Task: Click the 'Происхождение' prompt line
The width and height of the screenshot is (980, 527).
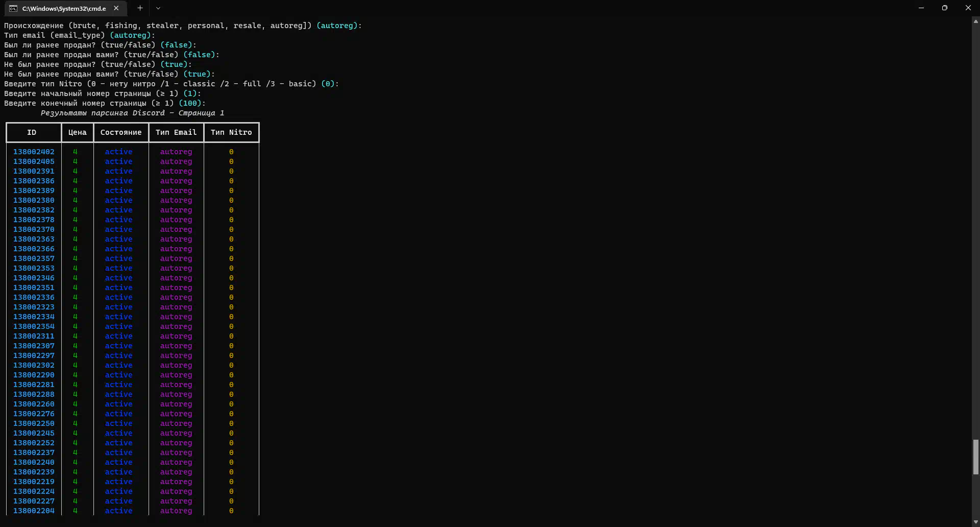Action: tap(183, 26)
